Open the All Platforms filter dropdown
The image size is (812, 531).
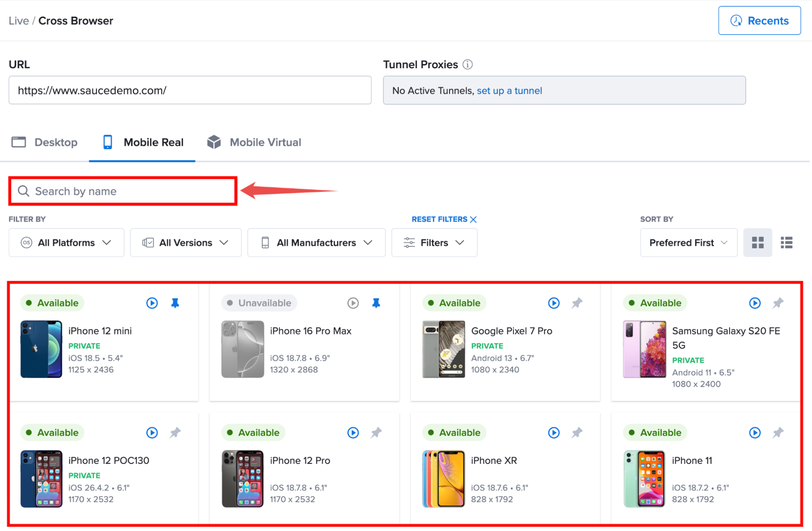[66, 243]
